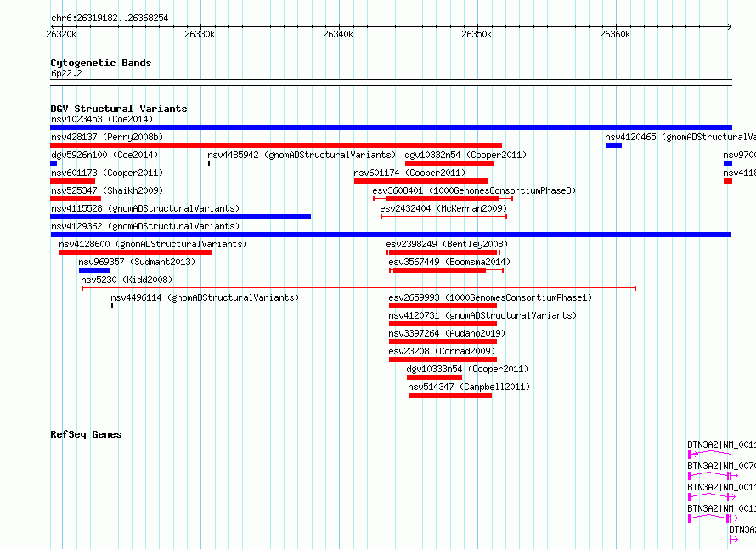Open dgv10332n54 (Cooper2011) label
Screen dimensions: 756x549
click(x=465, y=155)
